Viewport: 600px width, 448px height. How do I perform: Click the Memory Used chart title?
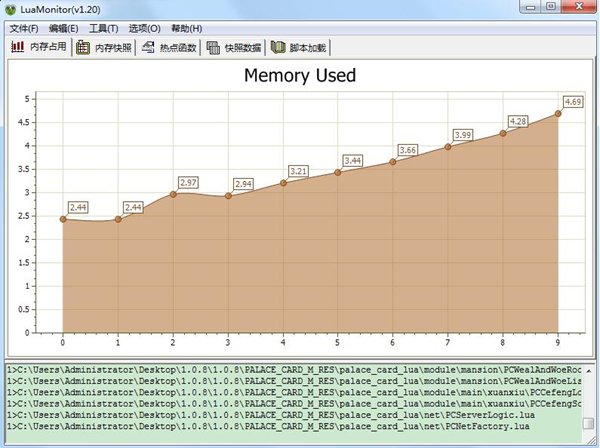300,75
